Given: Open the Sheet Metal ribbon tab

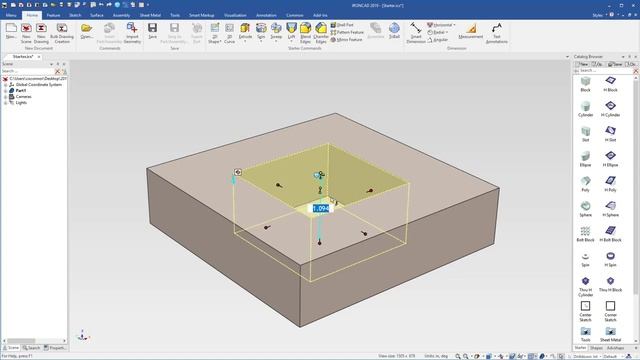Looking at the screenshot, I should pyautogui.click(x=150, y=15).
